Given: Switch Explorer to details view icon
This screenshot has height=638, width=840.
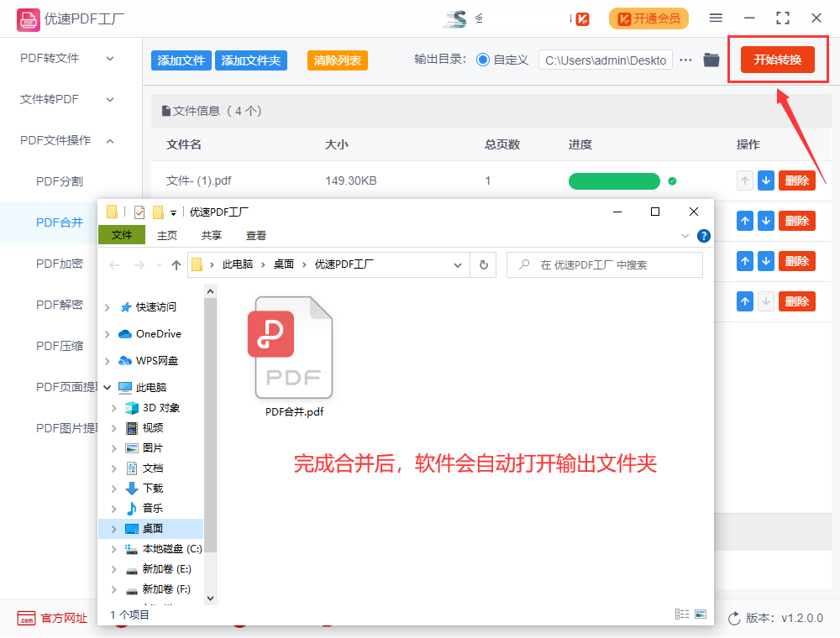Looking at the screenshot, I should click(x=682, y=614).
